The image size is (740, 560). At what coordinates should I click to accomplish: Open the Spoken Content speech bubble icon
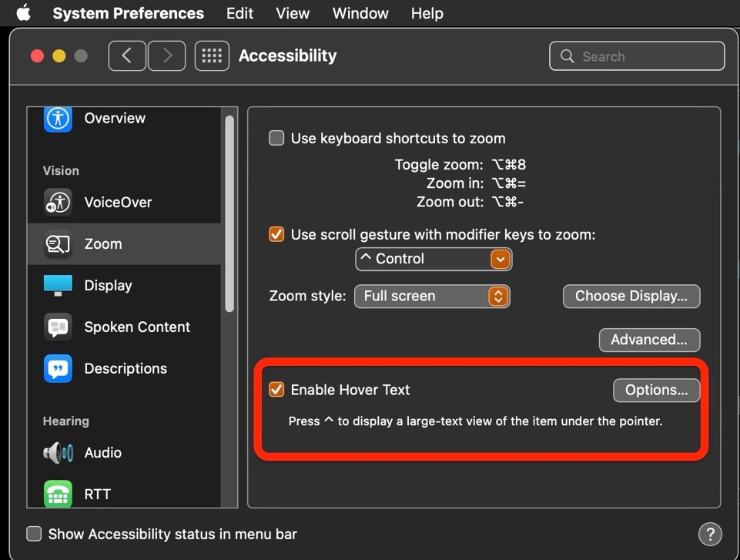pos(58,327)
